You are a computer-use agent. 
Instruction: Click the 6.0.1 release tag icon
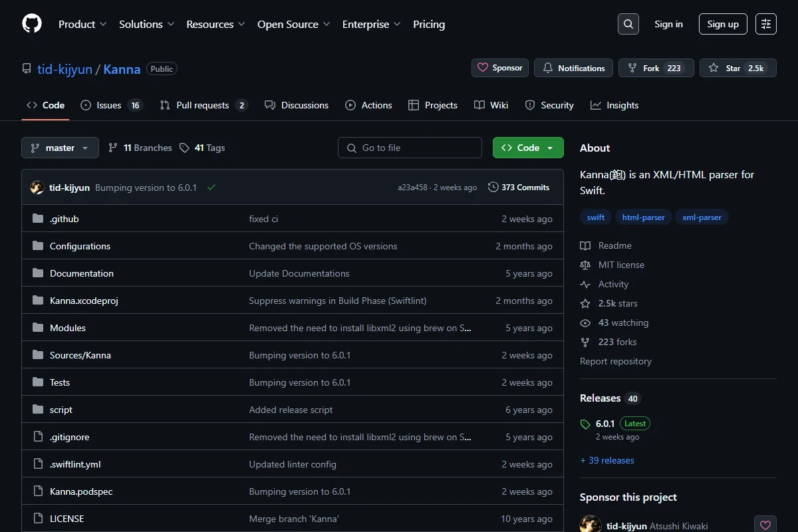click(x=585, y=424)
